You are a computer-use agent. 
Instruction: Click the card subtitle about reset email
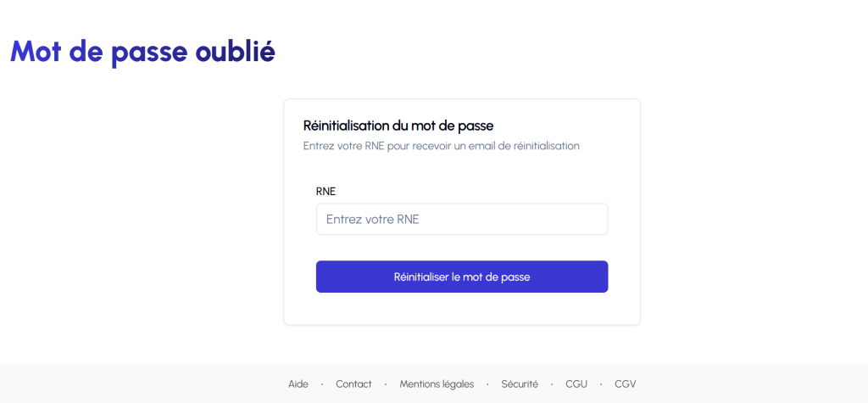pos(442,146)
